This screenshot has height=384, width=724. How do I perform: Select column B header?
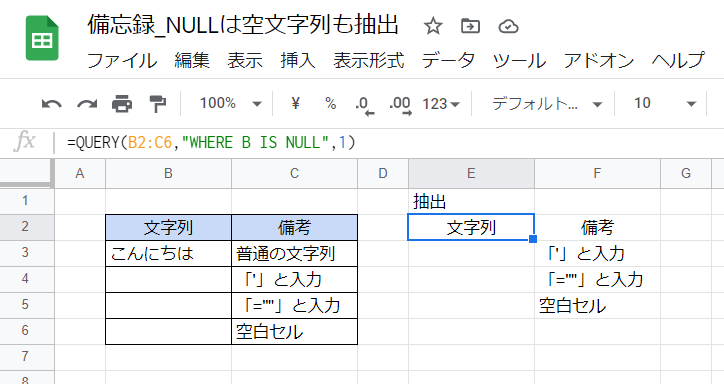click(168, 174)
